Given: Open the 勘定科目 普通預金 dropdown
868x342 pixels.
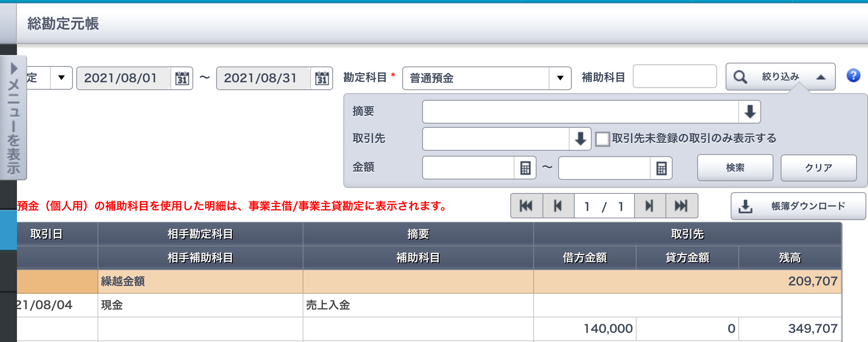Looking at the screenshot, I should pyautogui.click(x=560, y=78).
